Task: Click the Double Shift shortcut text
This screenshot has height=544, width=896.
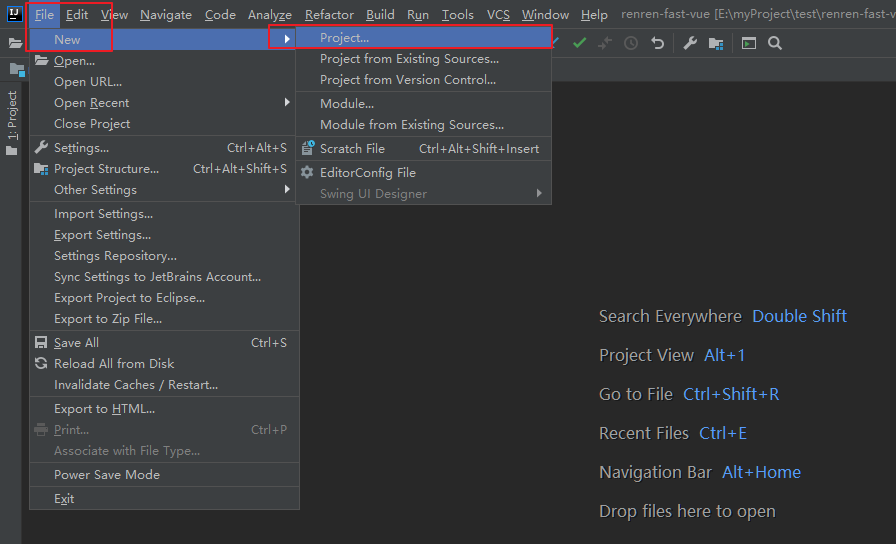Action: [x=799, y=316]
